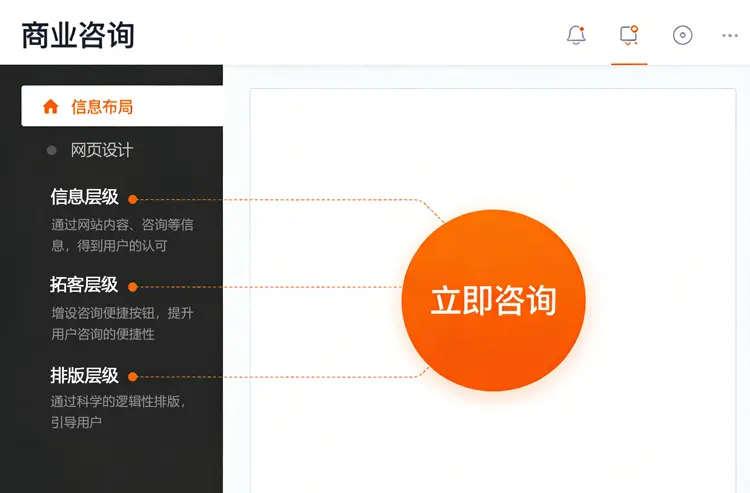This screenshot has width=750, height=493.
Task: Click the circular target icon in header
Action: (682, 35)
